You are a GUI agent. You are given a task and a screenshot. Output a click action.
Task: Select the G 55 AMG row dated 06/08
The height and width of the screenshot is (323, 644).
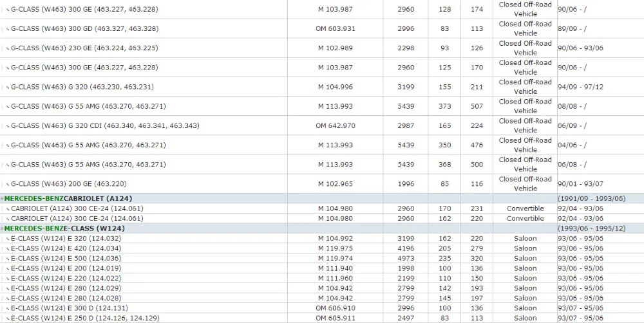88,165
